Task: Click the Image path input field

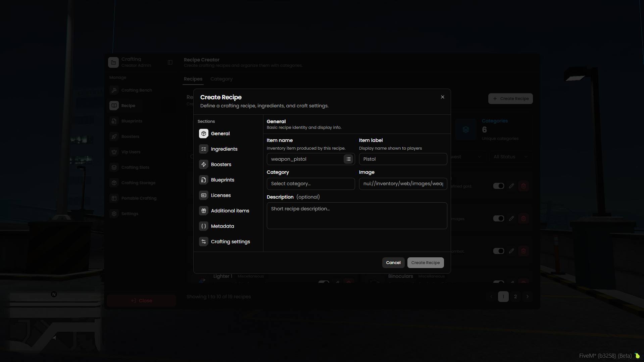Action: (x=403, y=184)
